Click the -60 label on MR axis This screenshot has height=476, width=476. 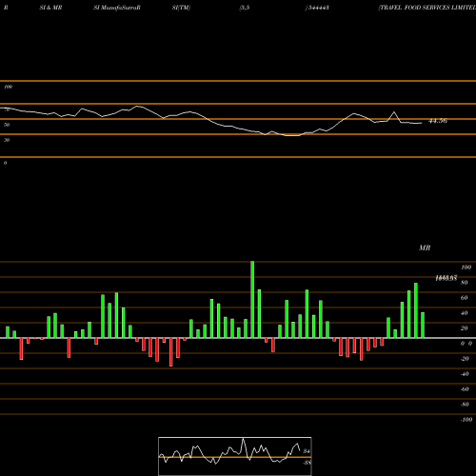pyautogui.click(x=465, y=389)
